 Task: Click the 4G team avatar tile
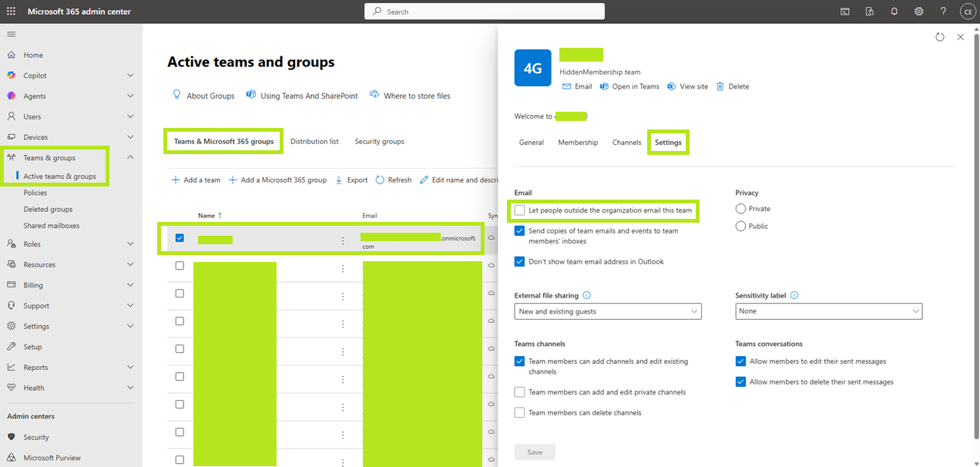point(533,68)
